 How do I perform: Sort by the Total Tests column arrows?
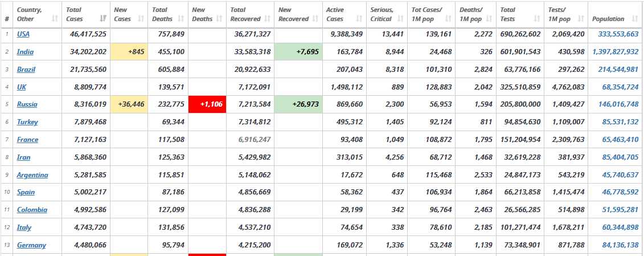pyautogui.click(x=537, y=19)
